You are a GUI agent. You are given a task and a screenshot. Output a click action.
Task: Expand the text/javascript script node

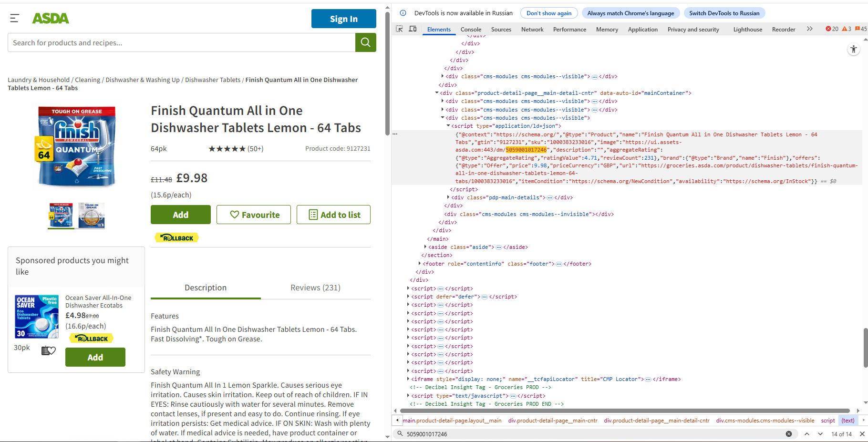click(408, 396)
